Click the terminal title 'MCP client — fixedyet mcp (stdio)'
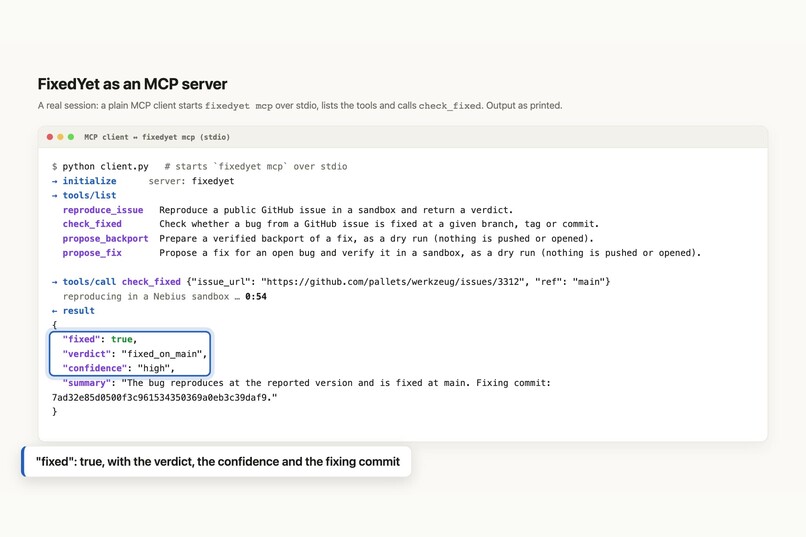The height and width of the screenshot is (537, 806). coord(157,137)
